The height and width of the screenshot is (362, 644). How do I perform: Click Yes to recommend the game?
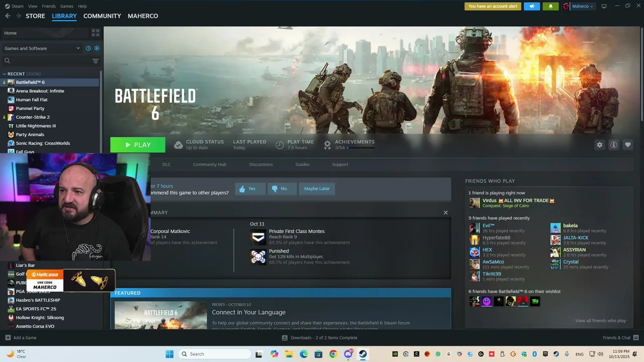(x=251, y=189)
